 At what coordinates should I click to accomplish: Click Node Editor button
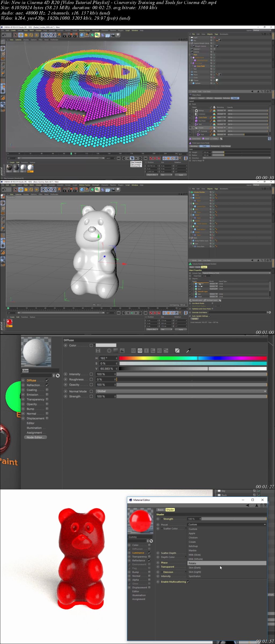click(35, 437)
